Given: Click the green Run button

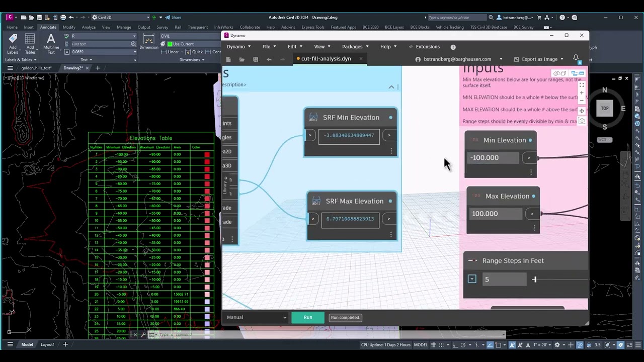Looking at the screenshot, I should coord(308,317).
